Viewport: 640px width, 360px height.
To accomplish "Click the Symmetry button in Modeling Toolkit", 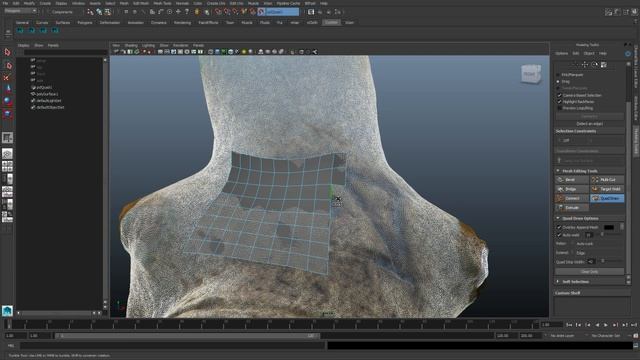I will [x=589, y=116].
